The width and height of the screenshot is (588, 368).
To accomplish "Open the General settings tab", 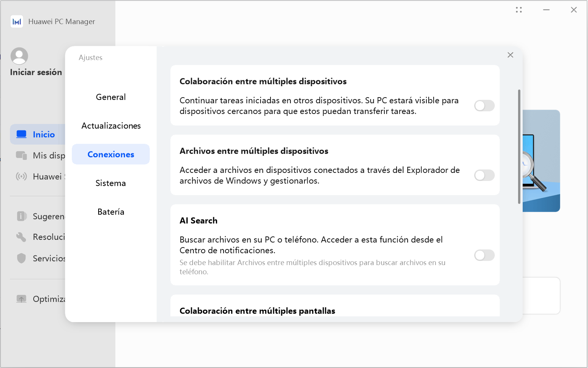I will click(111, 97).
